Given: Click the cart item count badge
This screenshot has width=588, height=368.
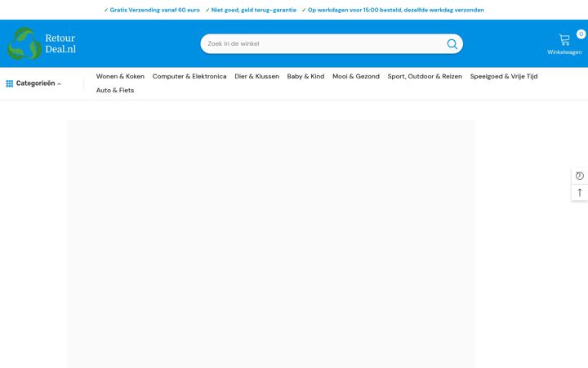Looking at the screenshot, I should (x=581, y=34).
